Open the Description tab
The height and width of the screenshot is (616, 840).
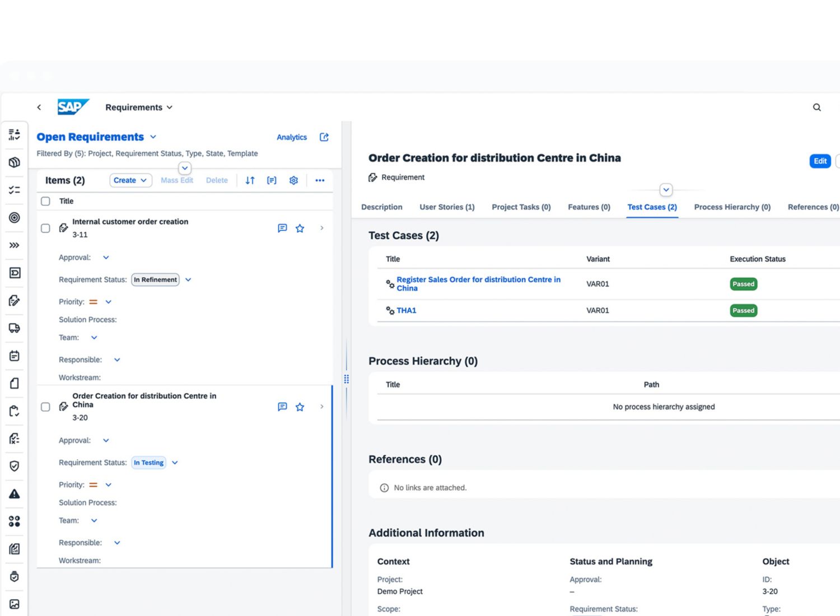click(382, 207)
